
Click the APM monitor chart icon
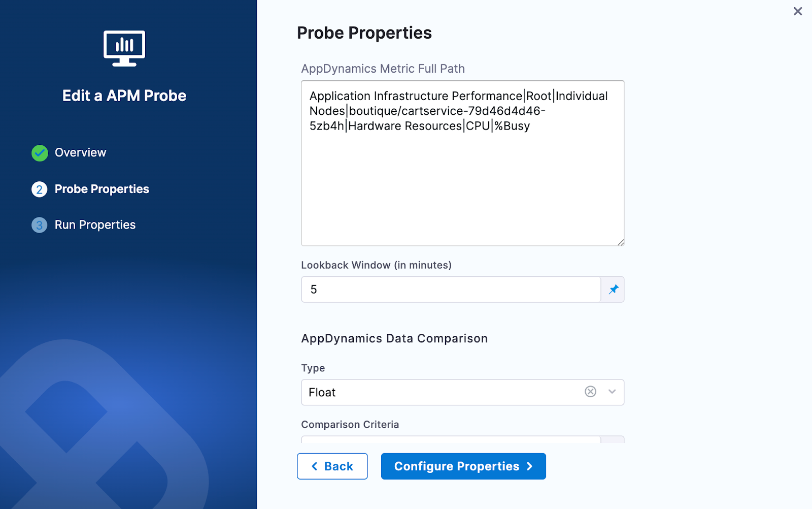[124, 48]
